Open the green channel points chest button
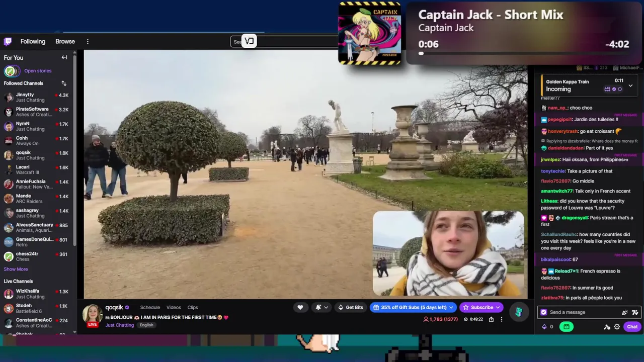 566,327
